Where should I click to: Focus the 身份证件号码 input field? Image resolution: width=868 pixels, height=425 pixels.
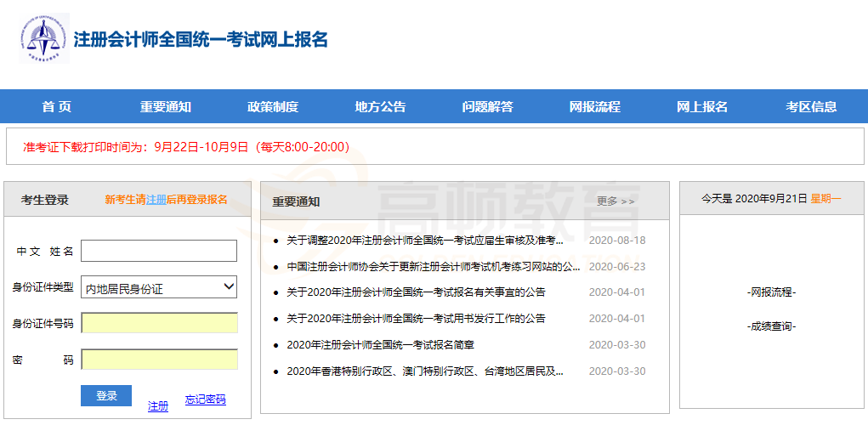click(x=159, y=323)
